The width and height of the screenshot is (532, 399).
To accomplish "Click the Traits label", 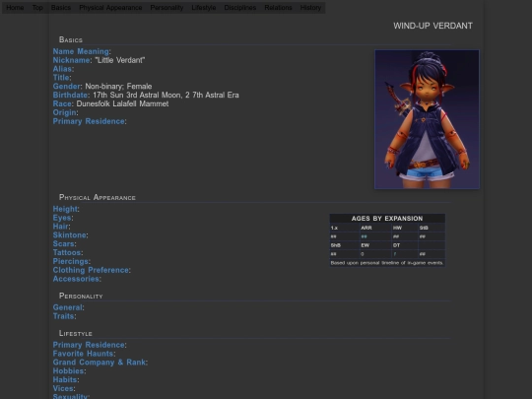I will click(63, 316).
